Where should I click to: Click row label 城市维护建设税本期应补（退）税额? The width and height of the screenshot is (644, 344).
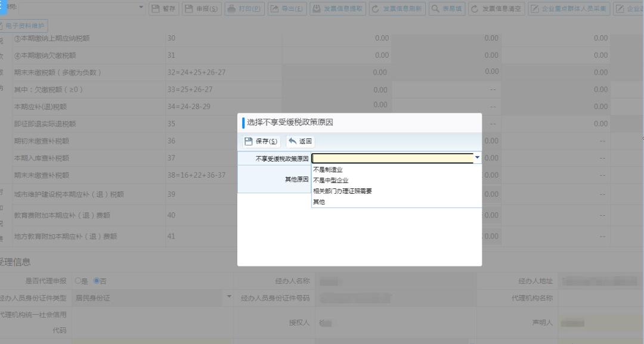click(69, 194)
